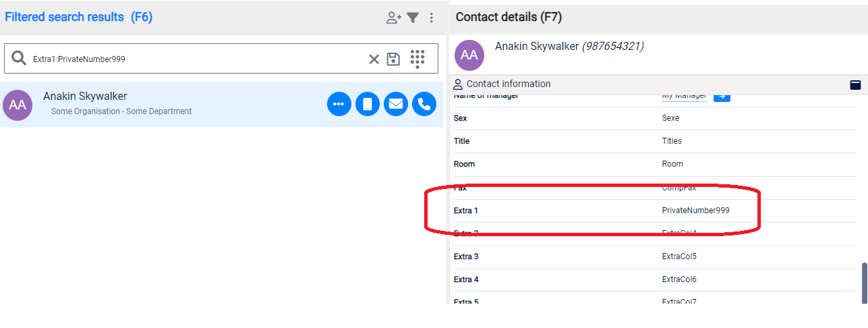This screenshot has width=868, height=328.
Task: Collapse the Contact information panel
Action: (855, 84)
